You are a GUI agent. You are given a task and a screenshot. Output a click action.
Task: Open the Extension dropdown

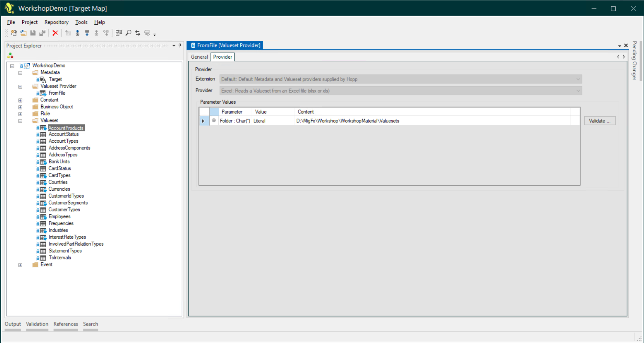click(578, 79)
